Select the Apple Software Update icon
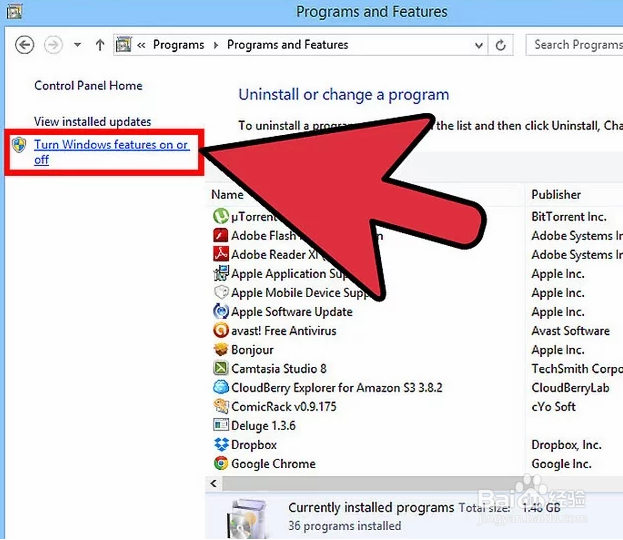The width and height of the screenshot is (623, 540). click(x=221, y=311)
